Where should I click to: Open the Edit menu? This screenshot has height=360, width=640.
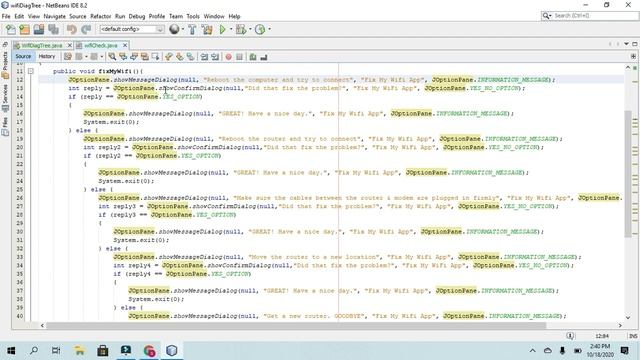pyautogui.click(x=19, y=16)
